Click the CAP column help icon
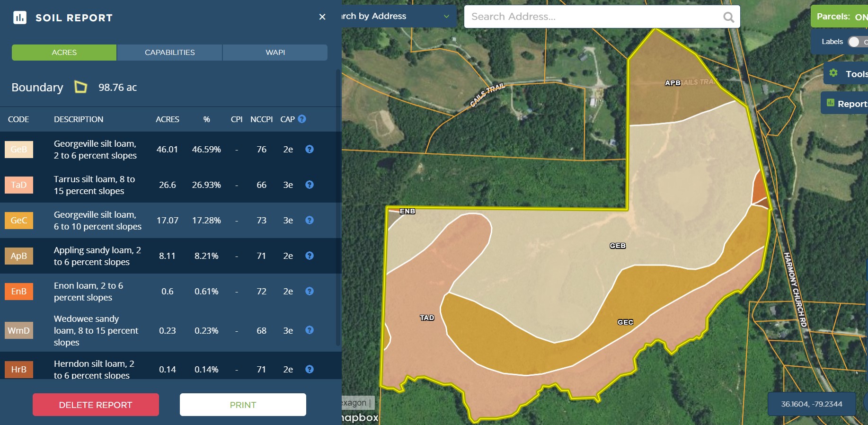 (x=302, y=119)
